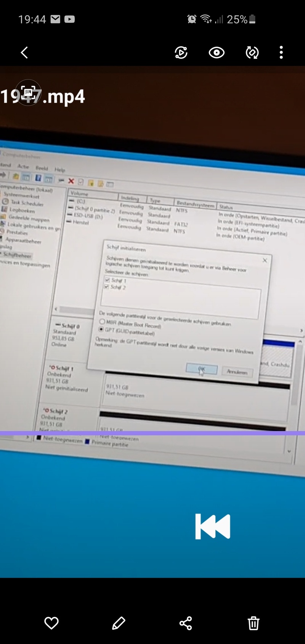Viewport: 305px width, 644px height.
Task: Tap the back arrow in gallery header
Action: (24, 53)
